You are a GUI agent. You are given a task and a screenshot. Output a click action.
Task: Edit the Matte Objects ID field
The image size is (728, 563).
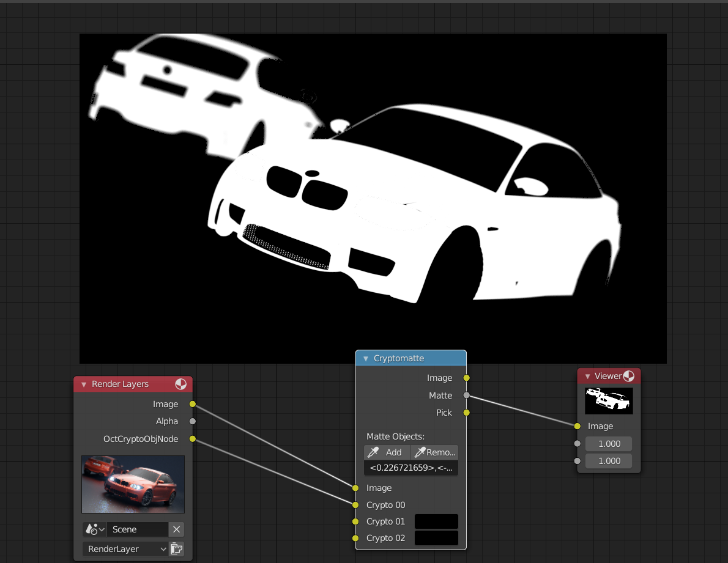pyautogui.click(x=411, y=468)
